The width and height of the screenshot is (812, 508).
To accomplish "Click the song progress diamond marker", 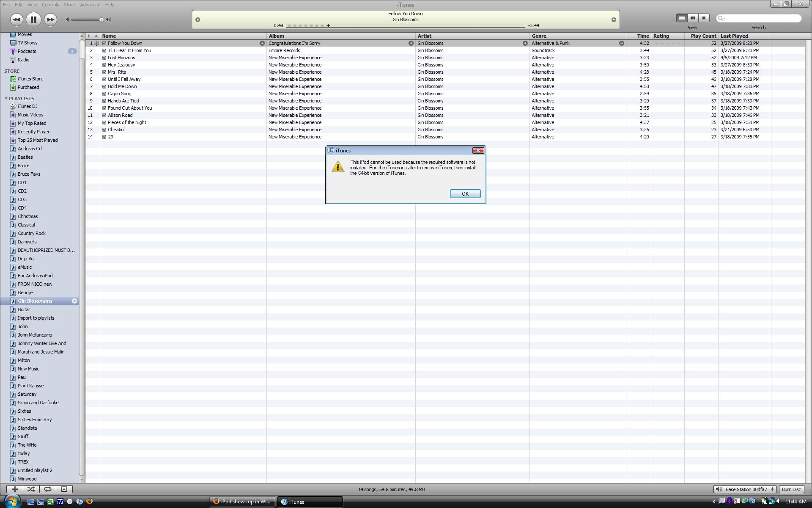I will point(328,26).
